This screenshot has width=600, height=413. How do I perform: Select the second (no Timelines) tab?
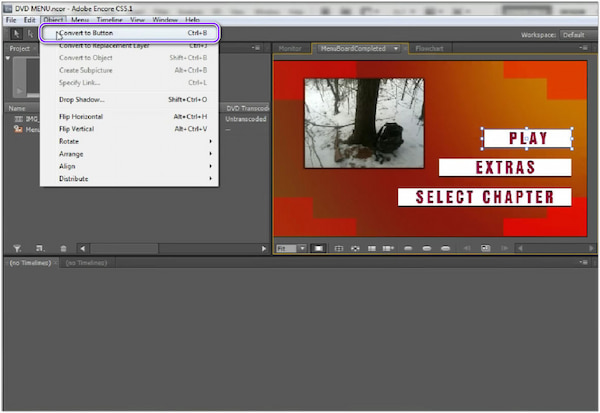86,263
